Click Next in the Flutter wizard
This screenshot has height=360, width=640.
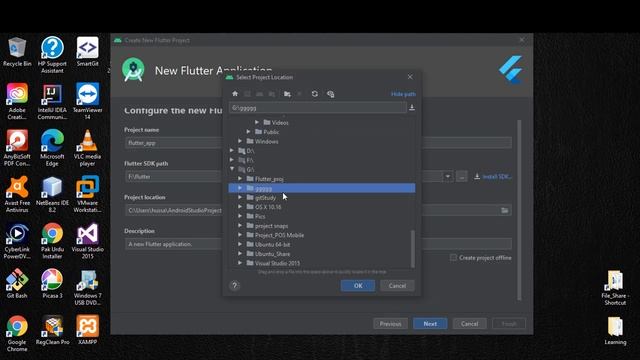(430, 324)
